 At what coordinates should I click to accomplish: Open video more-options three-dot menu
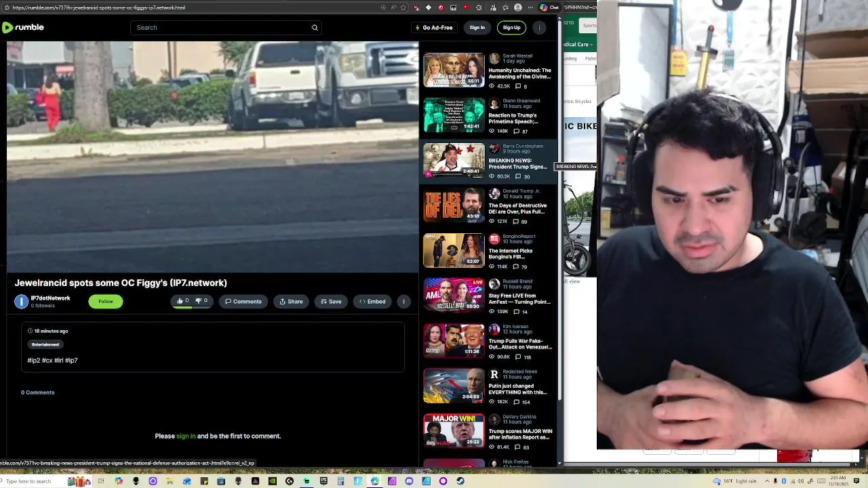pos(403,302)
